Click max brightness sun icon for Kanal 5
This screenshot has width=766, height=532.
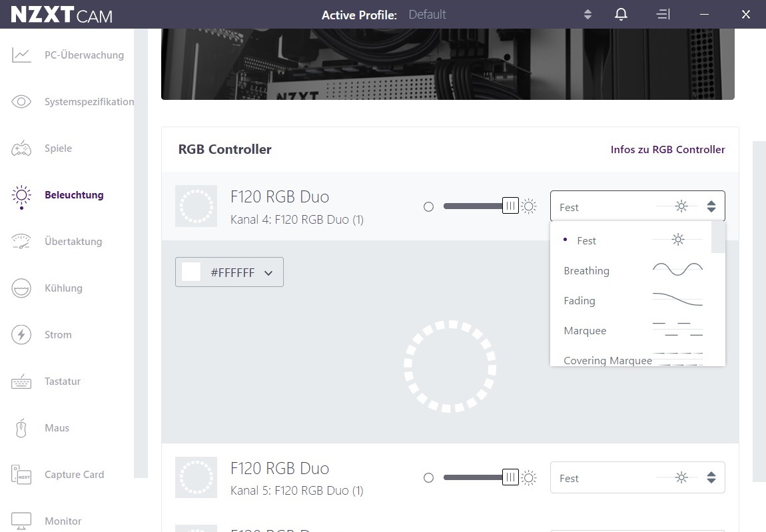529,477
